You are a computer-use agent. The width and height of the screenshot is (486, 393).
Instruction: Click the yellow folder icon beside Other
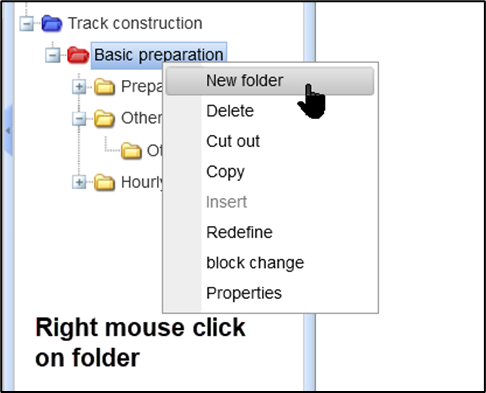pyautogui.click(x=104, y=119)
